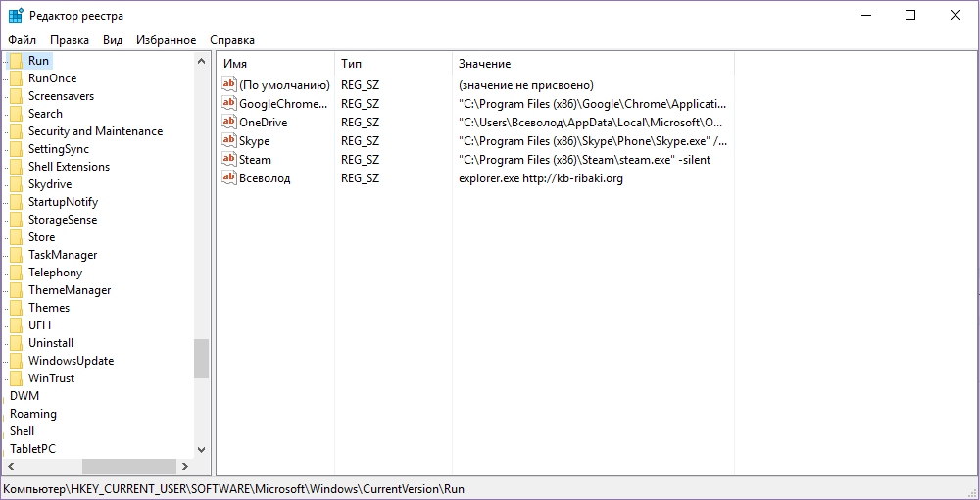Select the DWM key in tree
Viewport: 980px width, 500px height.
24,396
